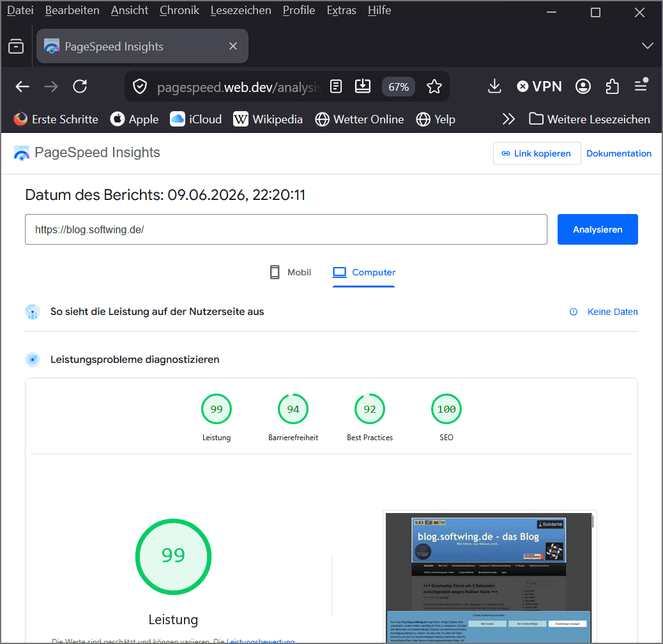Open the Firefox account icon
The width and height of the screenshot is (663, 644).
583,87
